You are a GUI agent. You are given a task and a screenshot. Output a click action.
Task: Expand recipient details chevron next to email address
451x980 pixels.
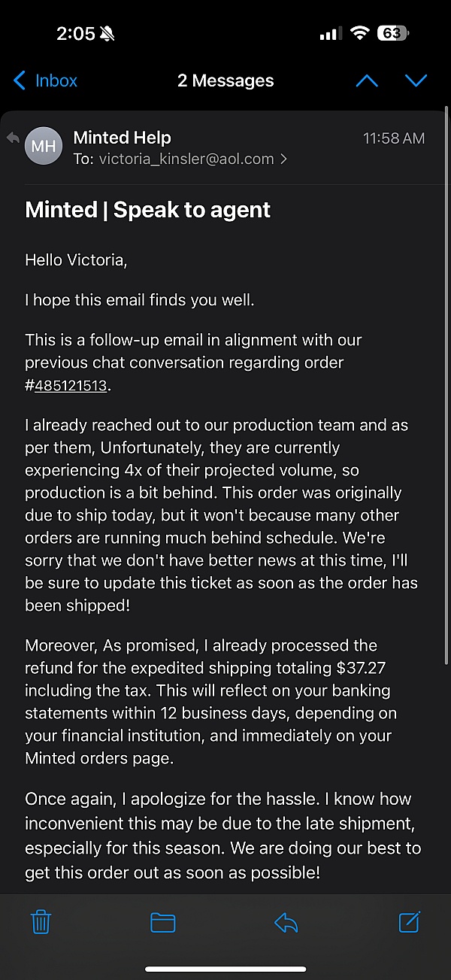pos(283,159)
